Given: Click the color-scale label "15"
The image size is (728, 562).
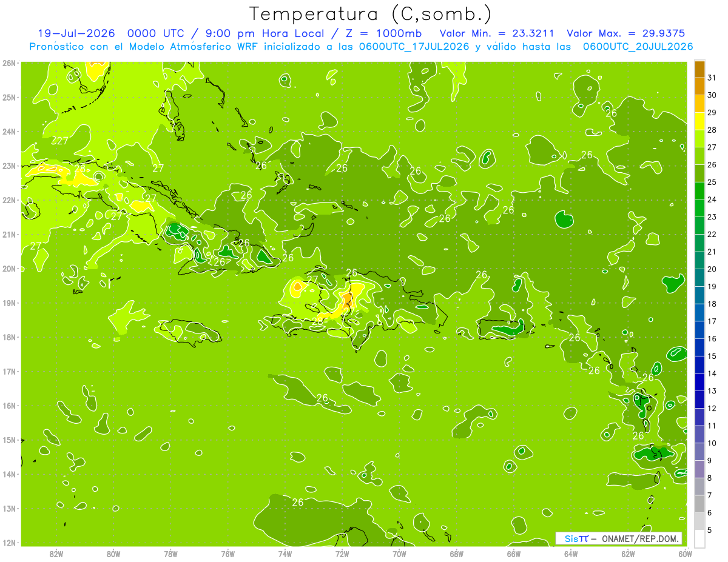Looking at the screenshot, I should (x=712, y=356).
